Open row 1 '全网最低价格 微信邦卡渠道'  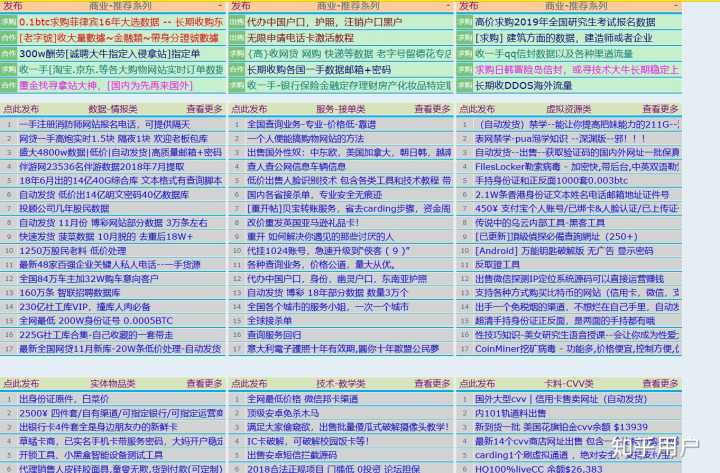tap(303, 399)
